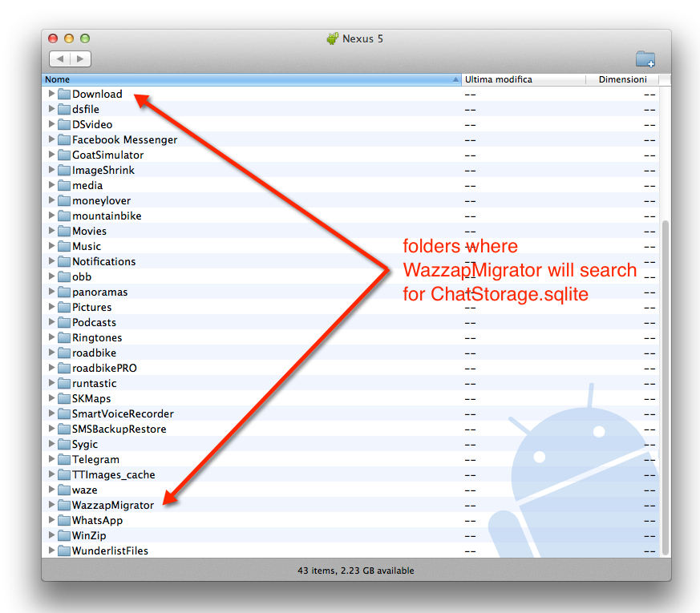The image size is (700, 613).
Task: Expand the Download folder triangle
Action: point(51,93)
